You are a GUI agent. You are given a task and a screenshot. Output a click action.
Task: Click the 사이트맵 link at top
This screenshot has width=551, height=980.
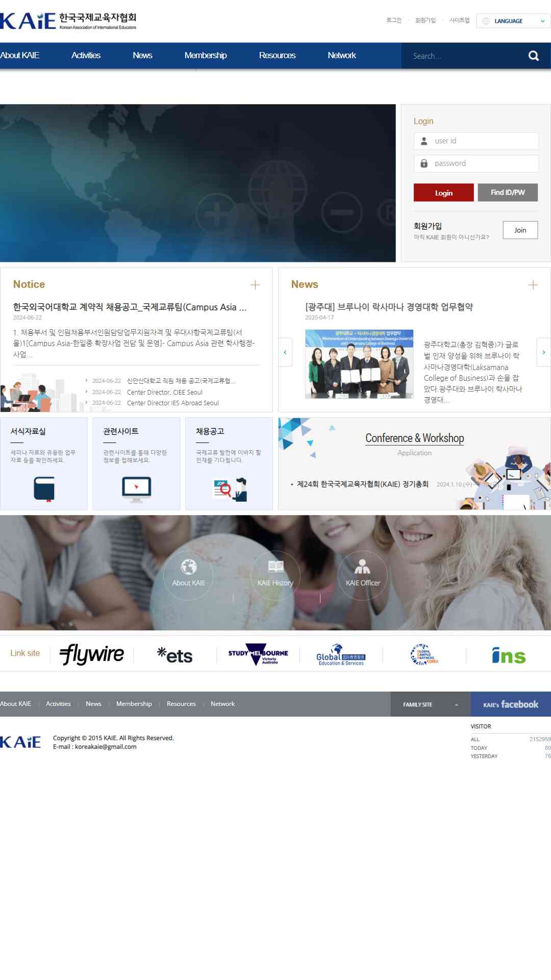coord(460,20)
